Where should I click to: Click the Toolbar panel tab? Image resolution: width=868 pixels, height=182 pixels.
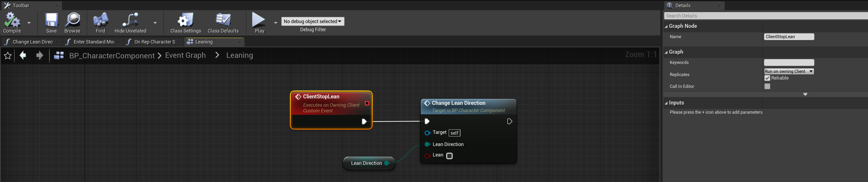31,5
